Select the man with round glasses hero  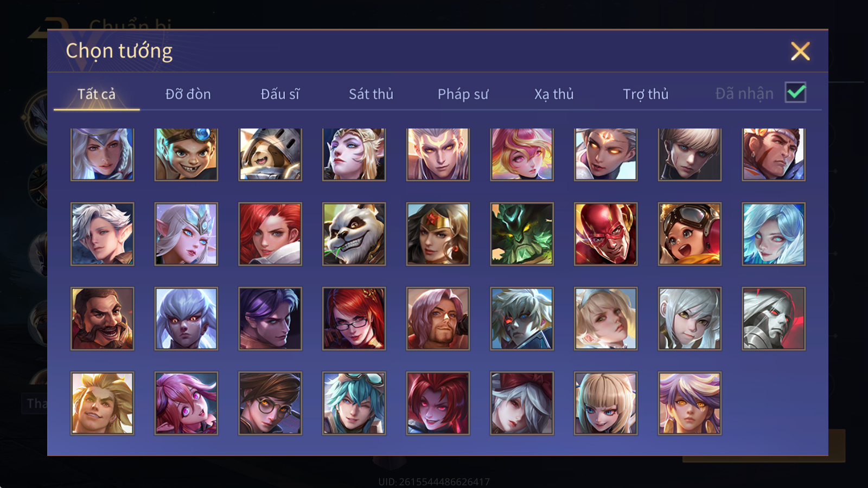pyautogui.click(x=270, y=403)
